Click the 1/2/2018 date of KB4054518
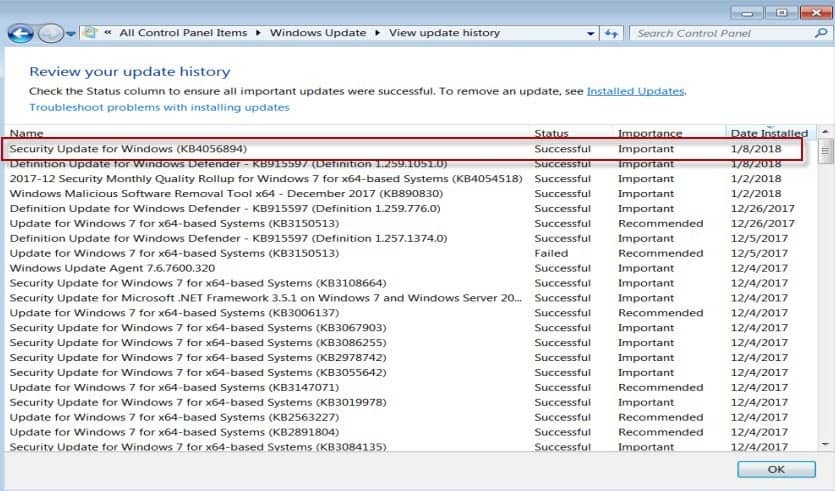This screenshot has height=491, width=835. 756,179
